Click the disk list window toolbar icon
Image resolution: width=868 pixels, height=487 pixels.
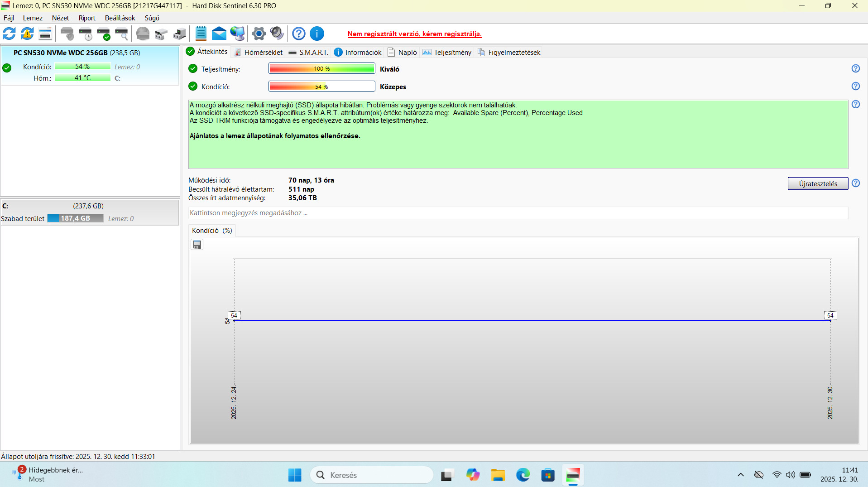[45, 34]
